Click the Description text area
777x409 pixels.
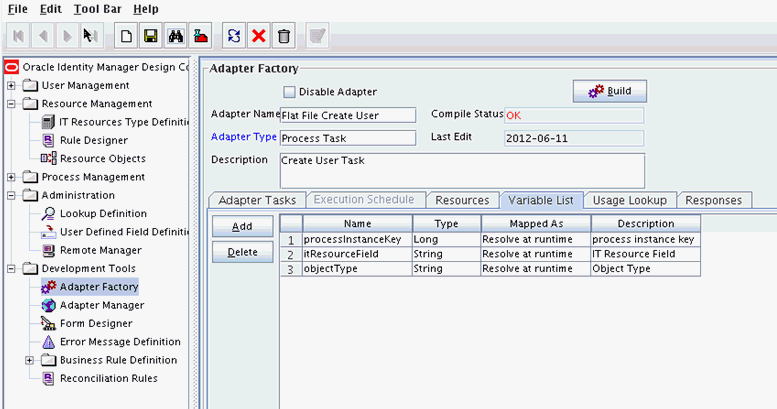(462, 171)
